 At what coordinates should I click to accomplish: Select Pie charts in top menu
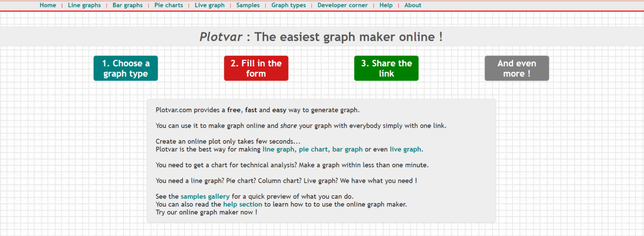pyautogui.click(x=169, y=5)
